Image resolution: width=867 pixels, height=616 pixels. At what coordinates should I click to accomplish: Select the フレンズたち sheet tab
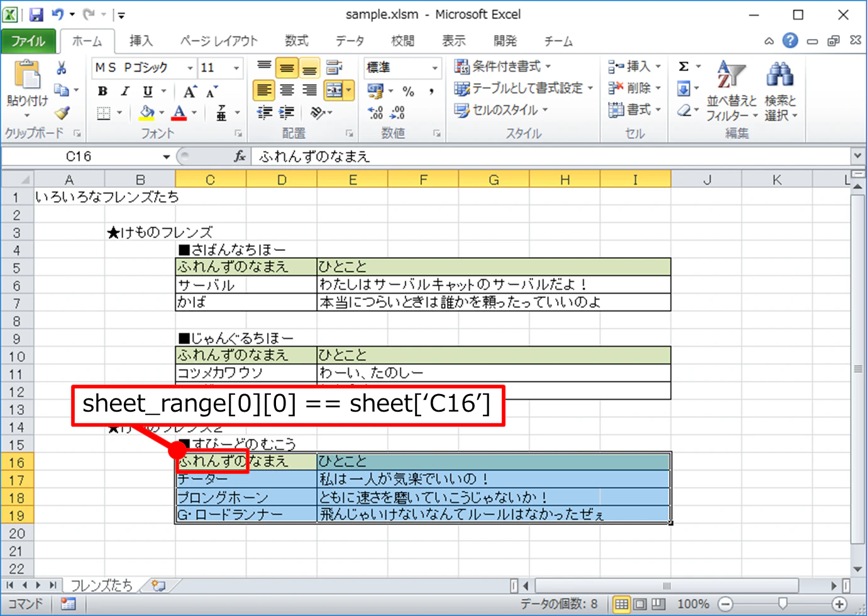(x=102, y=586)
